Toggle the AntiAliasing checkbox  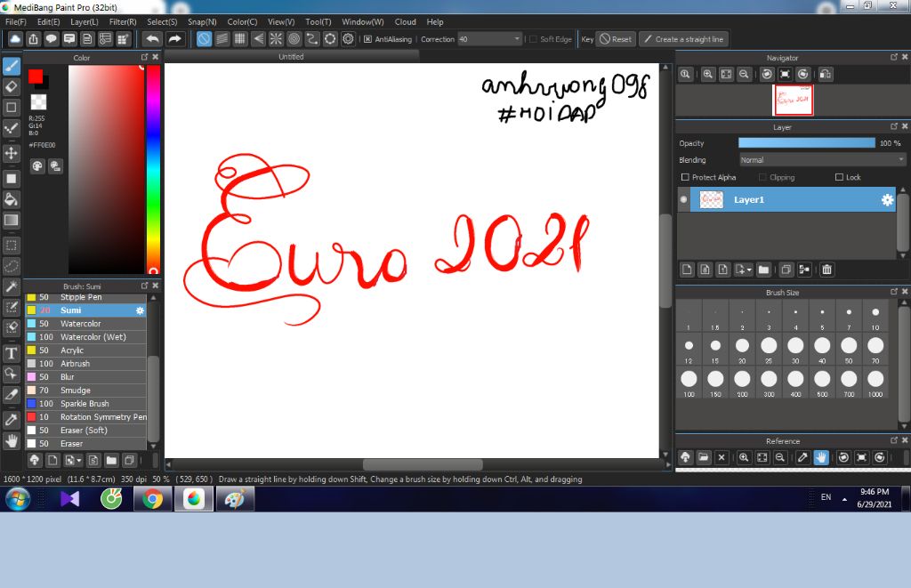point(367,39)
